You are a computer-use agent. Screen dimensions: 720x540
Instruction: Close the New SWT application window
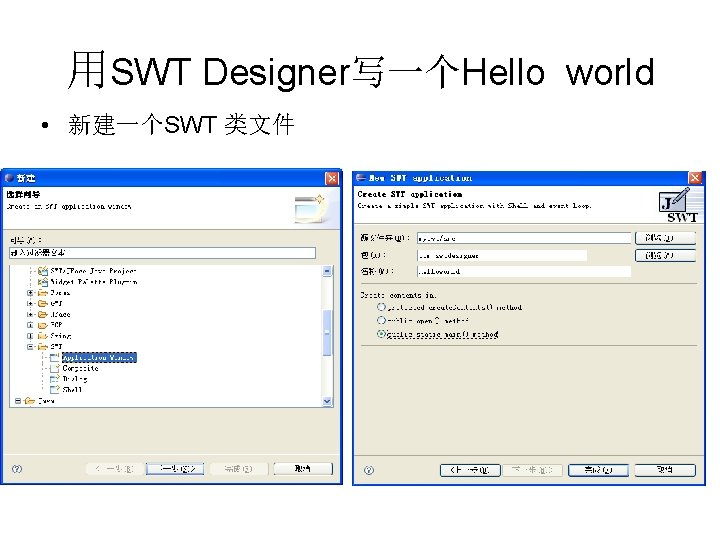coord(695,178)
